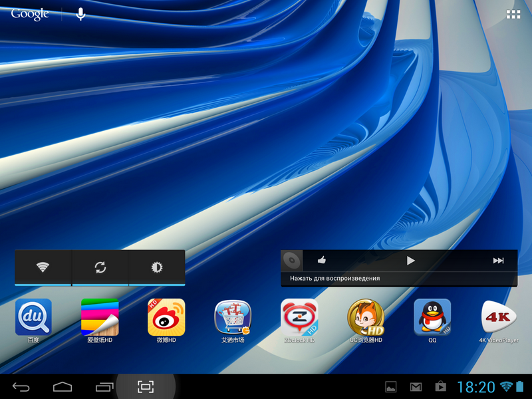Play music in the player widget
Image resolution: width=532 pixels, height=399 pixels.
coord(410,261)
